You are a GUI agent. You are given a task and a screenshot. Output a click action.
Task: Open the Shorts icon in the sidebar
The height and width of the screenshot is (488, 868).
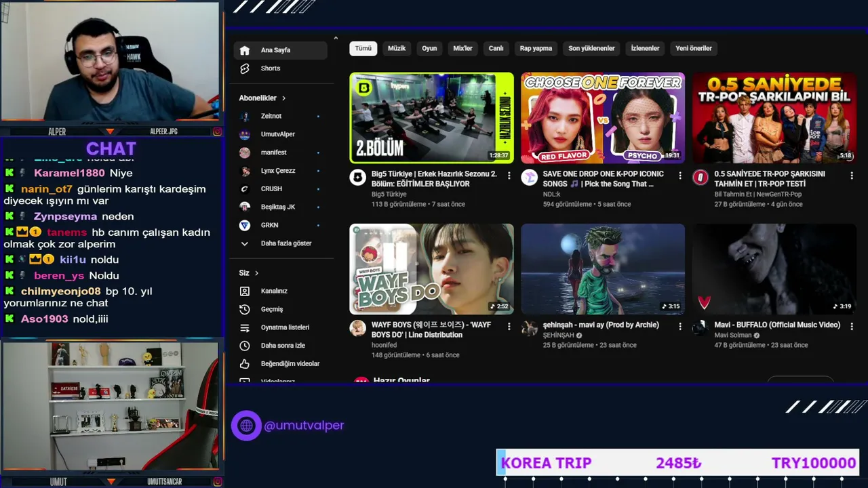click(245, 68)
